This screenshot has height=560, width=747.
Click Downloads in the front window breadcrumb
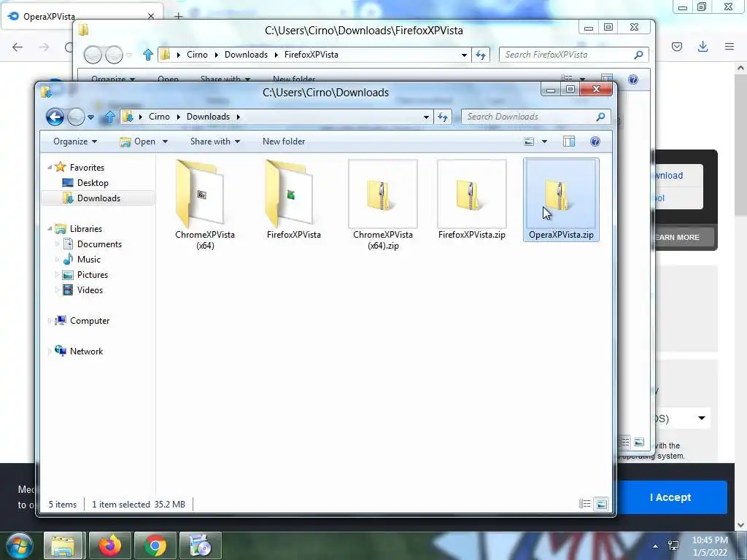click(x=208, y=117)
